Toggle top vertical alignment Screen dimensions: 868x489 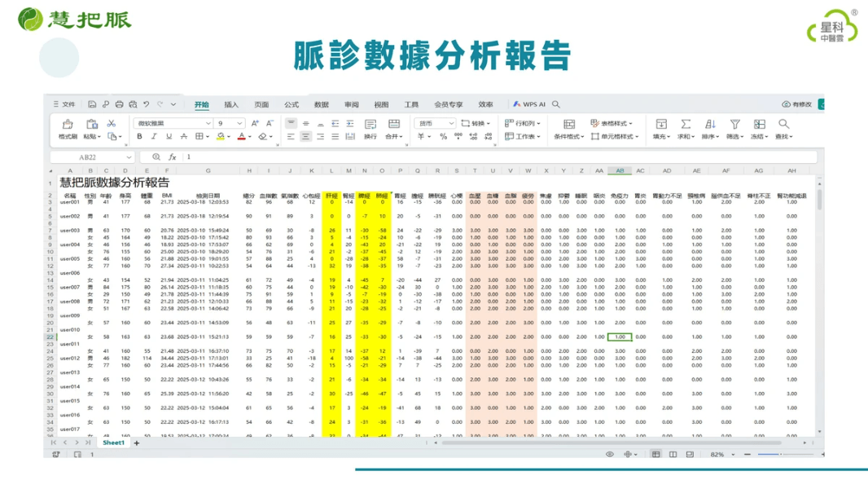(x=291, y=124)
